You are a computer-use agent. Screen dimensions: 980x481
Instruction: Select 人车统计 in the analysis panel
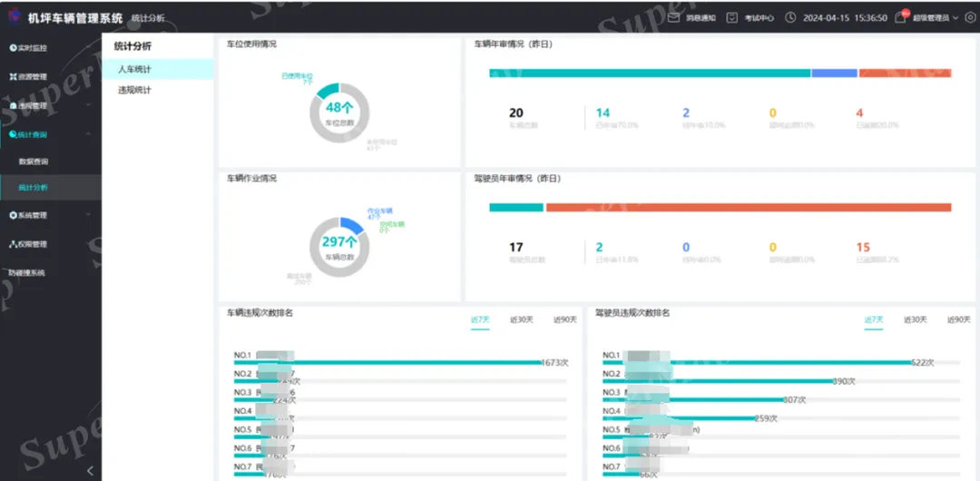pos(134,69)
